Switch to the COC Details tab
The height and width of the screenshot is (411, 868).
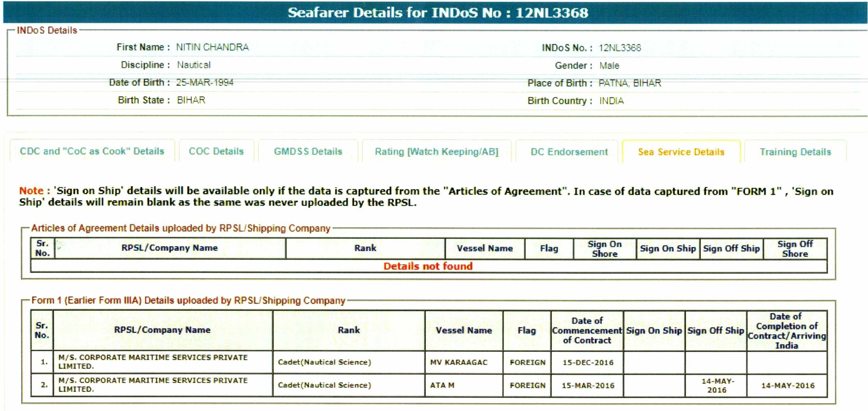(216, 151)
